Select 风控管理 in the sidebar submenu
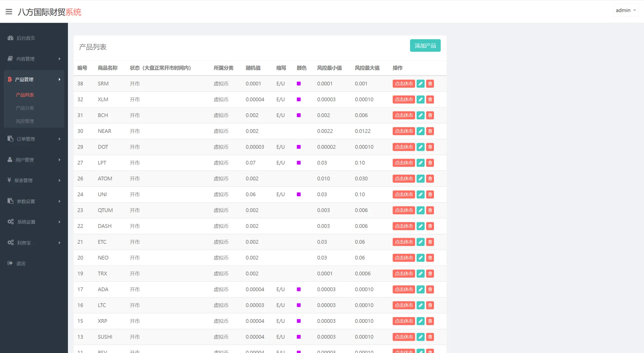 coord(25,121)
